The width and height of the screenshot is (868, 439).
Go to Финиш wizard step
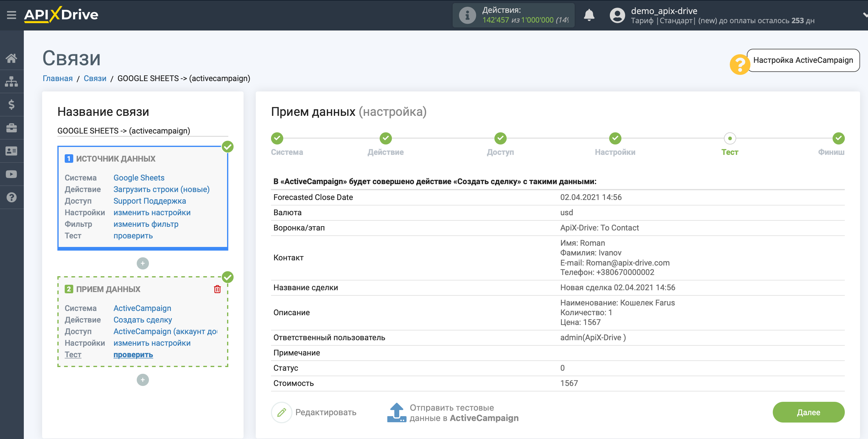[x=838, y=138]
